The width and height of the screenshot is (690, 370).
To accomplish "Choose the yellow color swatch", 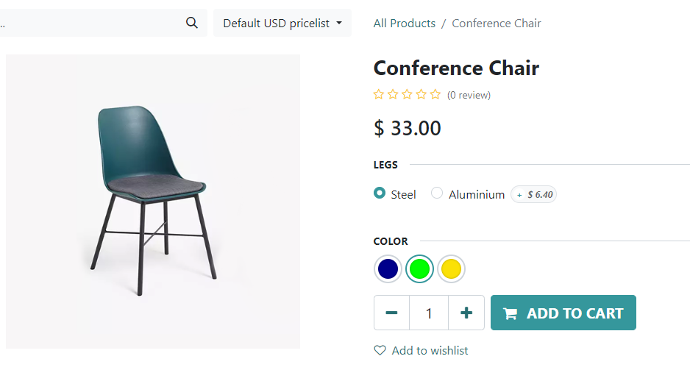I will (x=451, y=269).
